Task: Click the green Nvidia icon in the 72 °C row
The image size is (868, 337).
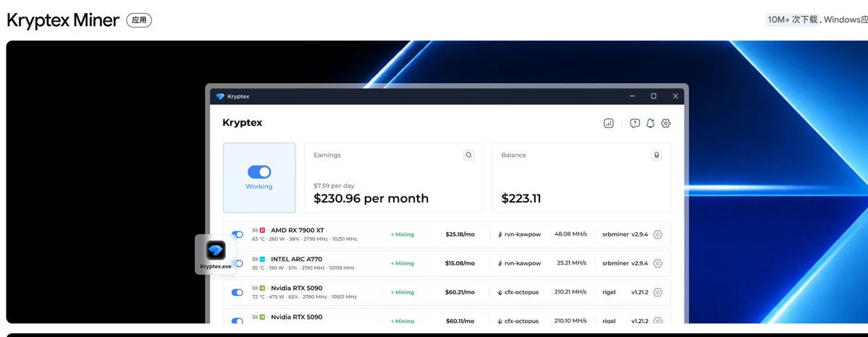Action: (x=262, y=288)
